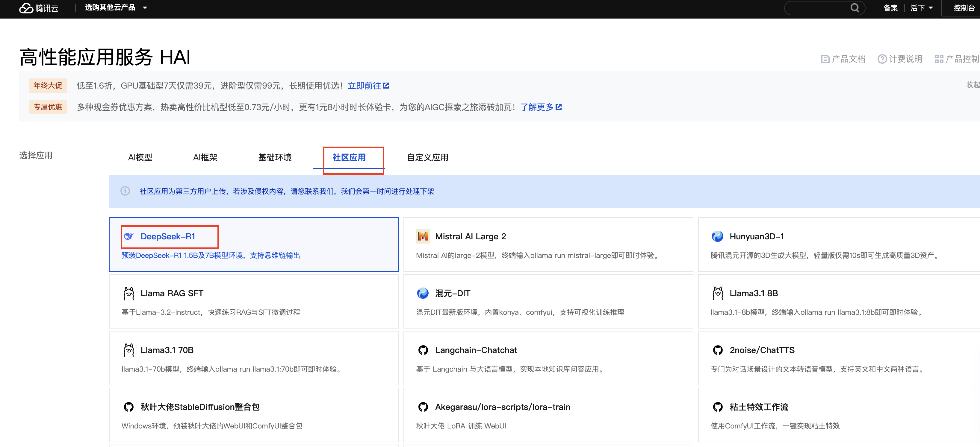
Task: Select the Hunyuan3D-1 application title
Action: 757,236
